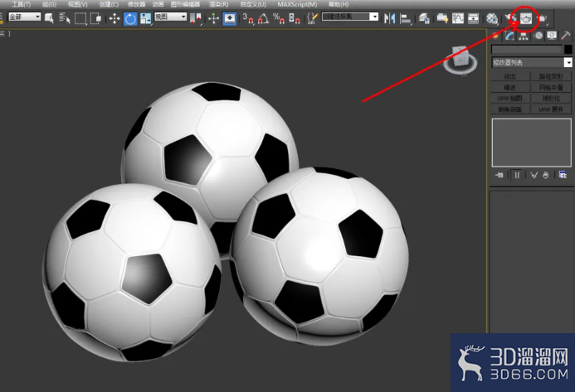Viewport: 575px width, 392px height.
Task: Open the 渲染(R) menu
Action: (x=218, y=4)
